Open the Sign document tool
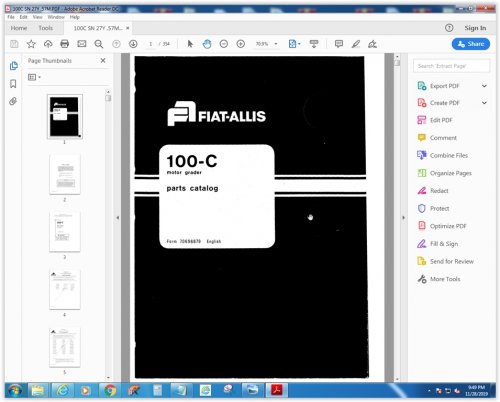Viewport: 500px width, 402px height. pos(372,44)
